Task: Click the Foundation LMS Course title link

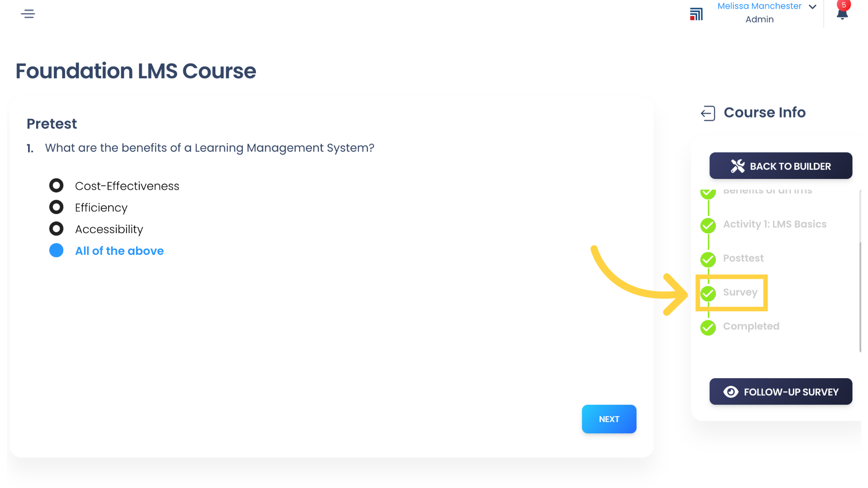Action: tap(135, 70)
